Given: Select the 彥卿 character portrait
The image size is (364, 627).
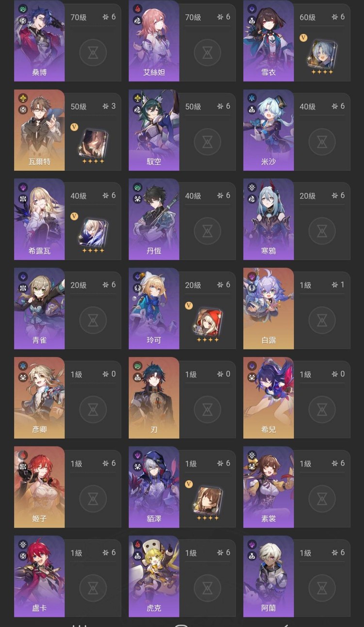Looking at the screenshot, I should (39, 398).
